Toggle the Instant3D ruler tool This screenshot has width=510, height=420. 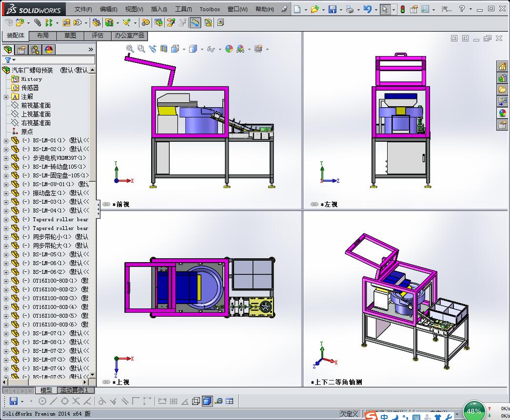point(195,22)
